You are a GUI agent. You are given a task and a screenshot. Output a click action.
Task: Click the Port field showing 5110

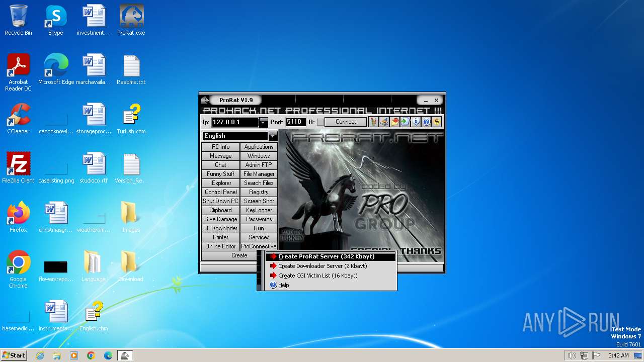pyautogui.click(x=295, y=122)
